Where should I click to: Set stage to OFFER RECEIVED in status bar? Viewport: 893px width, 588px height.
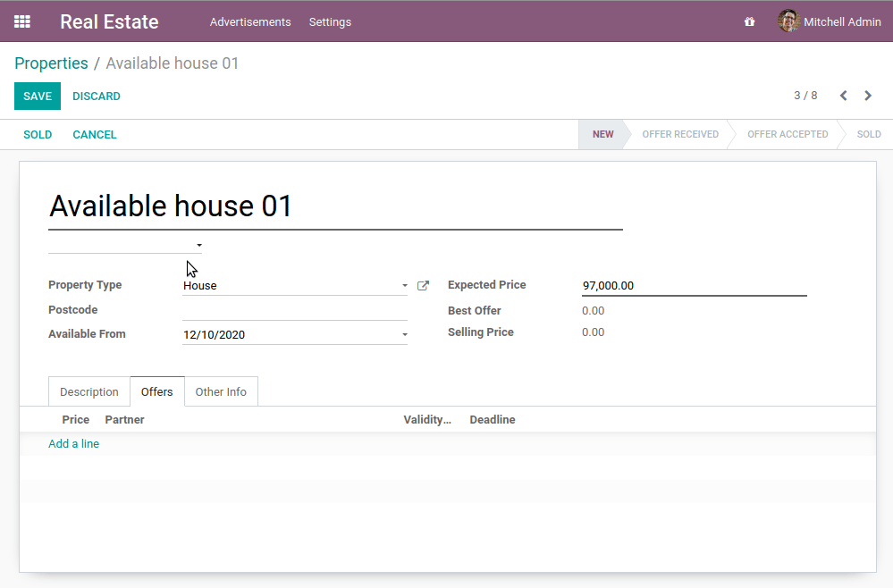[680, 134]
